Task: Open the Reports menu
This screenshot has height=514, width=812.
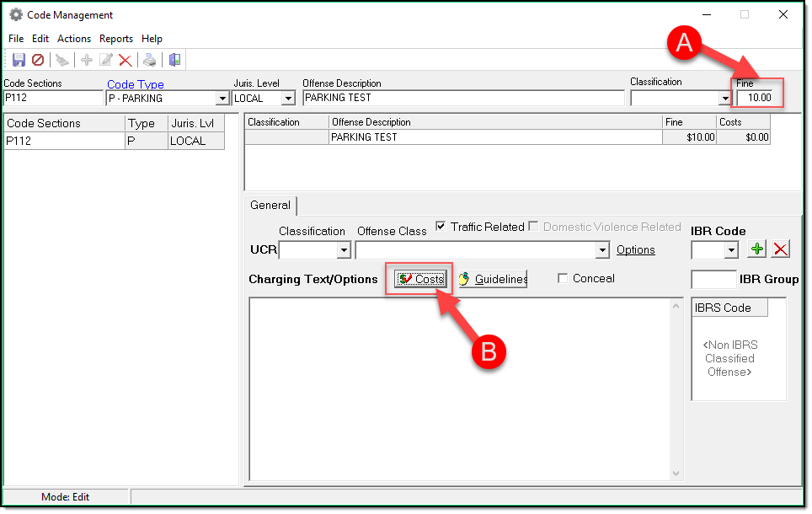Action: click(x=116, y=39)
